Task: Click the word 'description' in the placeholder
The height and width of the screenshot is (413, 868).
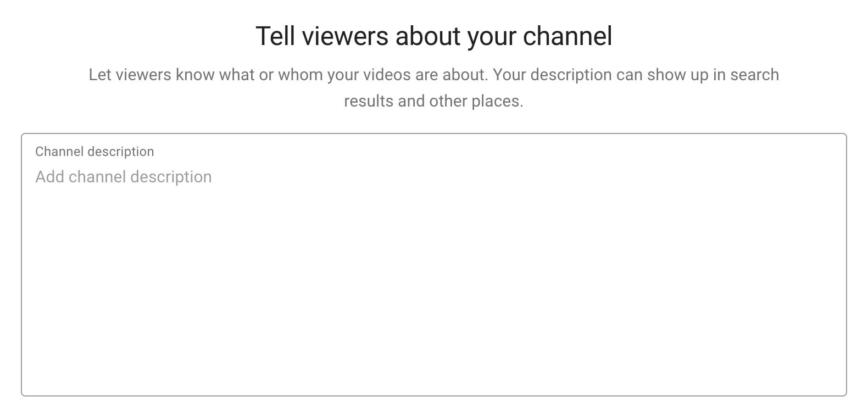Action: [171, 177]
